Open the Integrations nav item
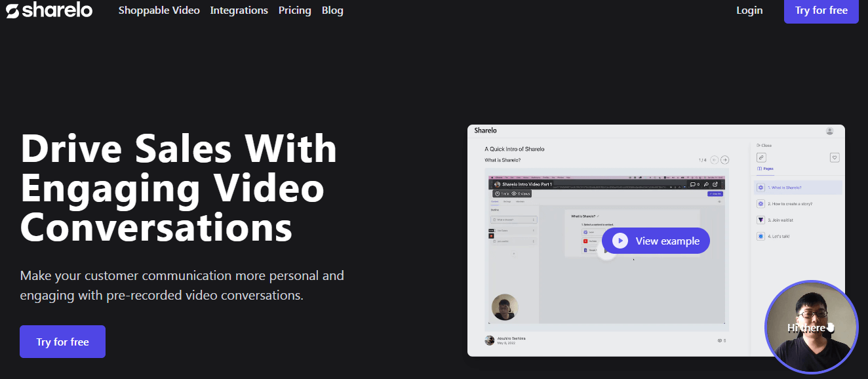Image resolution: width=868 pixels, height=379 pixels. point(239,10)
